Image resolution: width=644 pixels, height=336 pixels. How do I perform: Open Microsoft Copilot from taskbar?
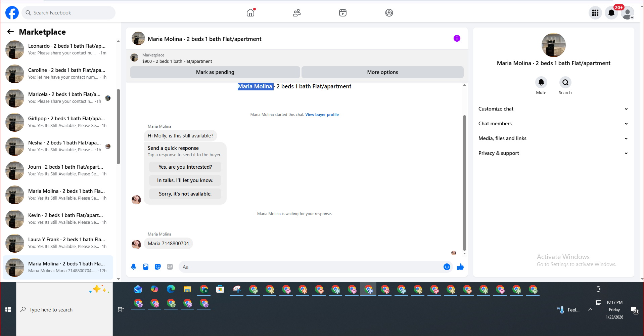coord(154,289)
